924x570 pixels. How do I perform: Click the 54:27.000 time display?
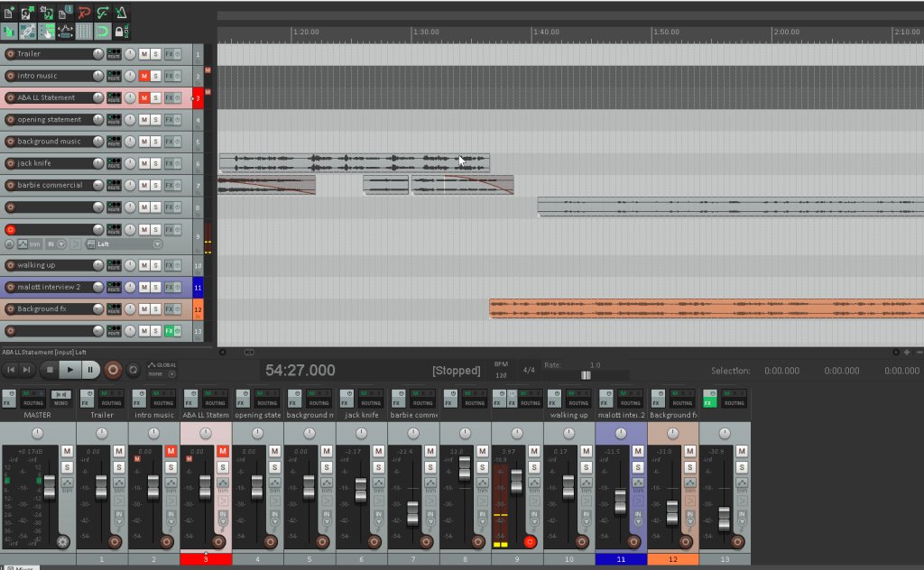300,371
